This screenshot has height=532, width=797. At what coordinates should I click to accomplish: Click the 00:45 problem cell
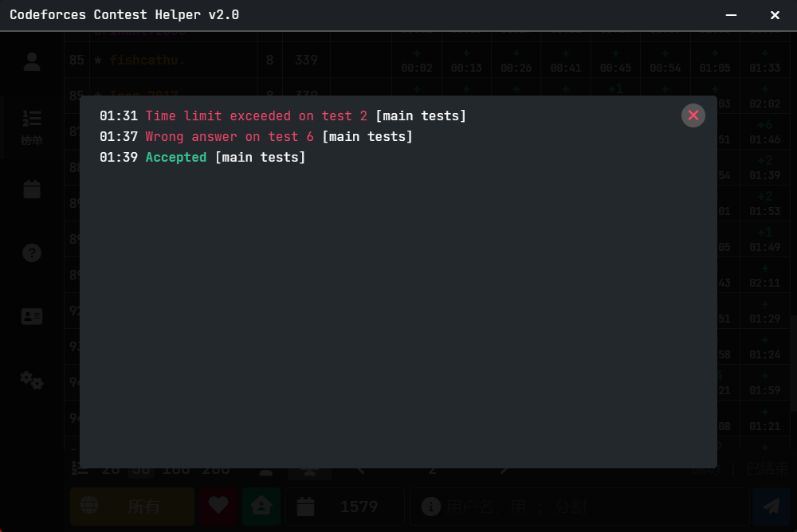[x=615, y=61]
